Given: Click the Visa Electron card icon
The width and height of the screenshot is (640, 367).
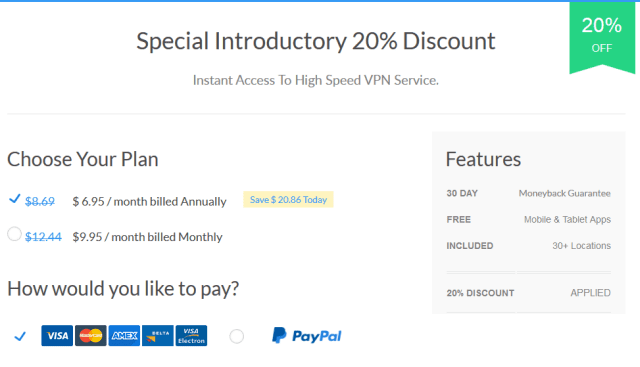Looking at the screenshot, I should pyautogui.click(x=191, y=336).
